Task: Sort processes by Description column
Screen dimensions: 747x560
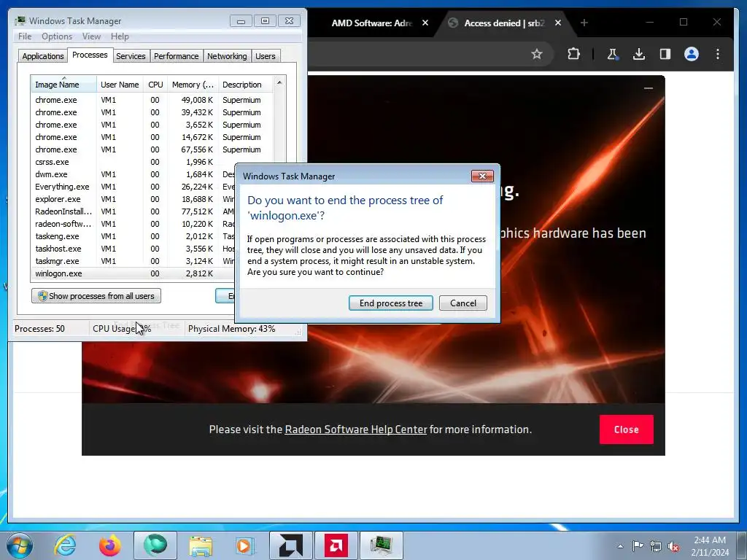Action: coord(246,85)
